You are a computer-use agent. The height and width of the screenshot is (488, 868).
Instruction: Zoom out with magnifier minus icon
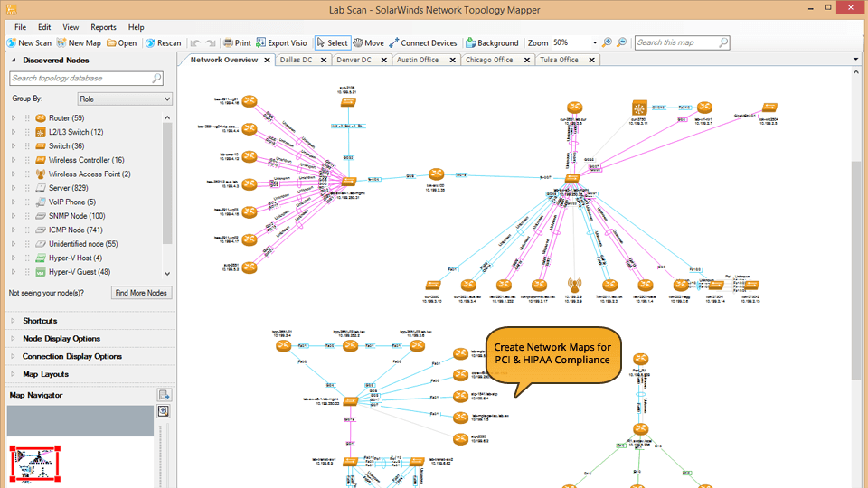pyautogui.click(x=622, y=42)
